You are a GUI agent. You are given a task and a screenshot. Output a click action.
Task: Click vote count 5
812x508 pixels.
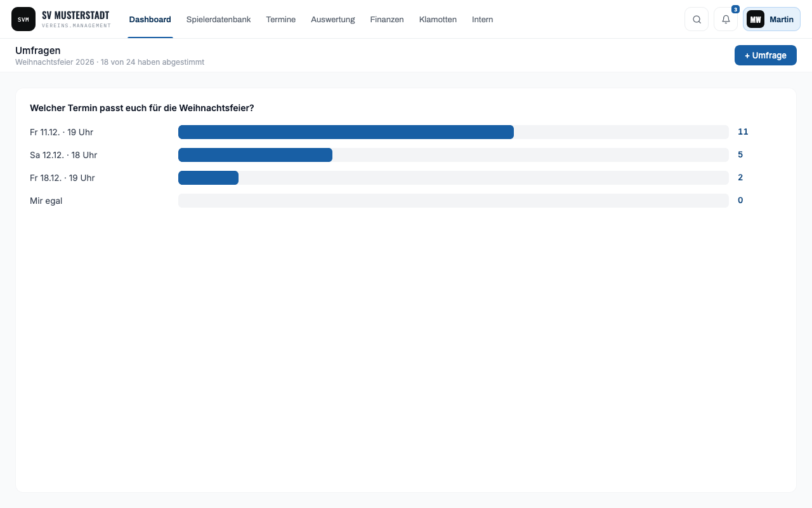point(740,155)
